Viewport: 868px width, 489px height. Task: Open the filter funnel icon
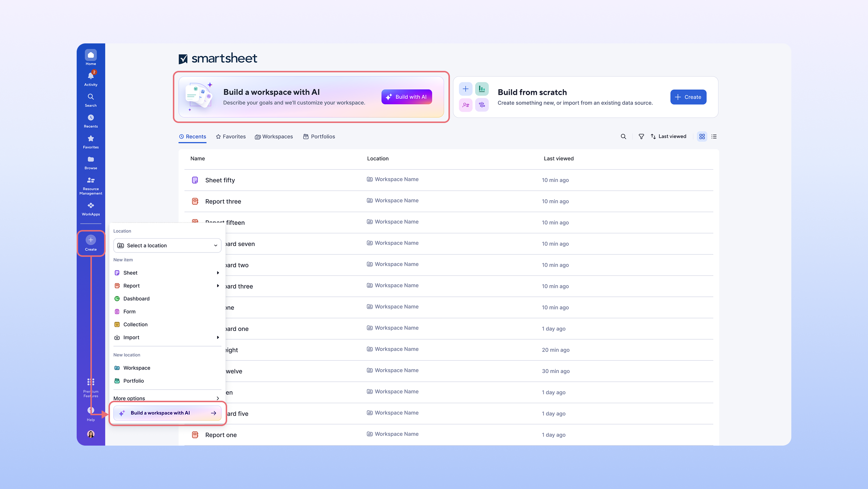click(641, 136)
